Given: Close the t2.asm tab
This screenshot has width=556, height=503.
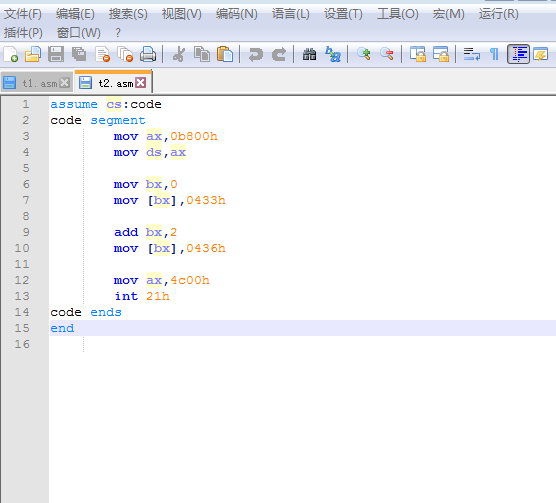Looking at the screenshot, I should point(141,83).
